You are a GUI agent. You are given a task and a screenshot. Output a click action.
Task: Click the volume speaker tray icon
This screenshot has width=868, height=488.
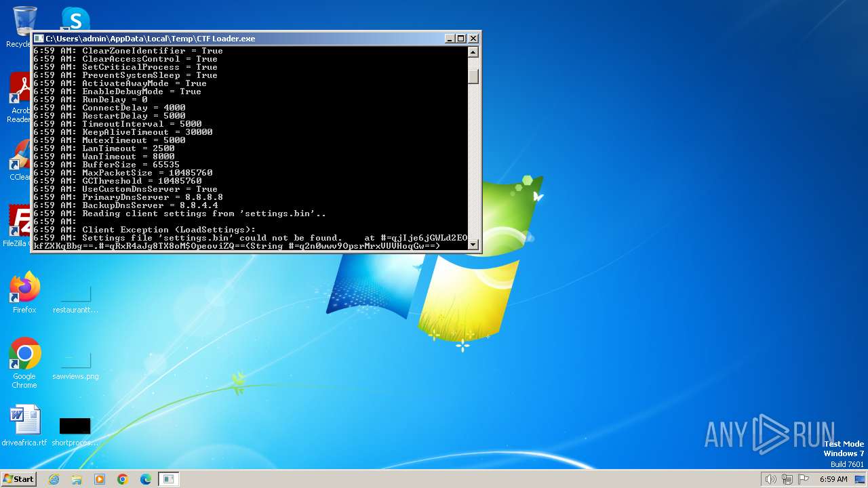pos(770,479)
